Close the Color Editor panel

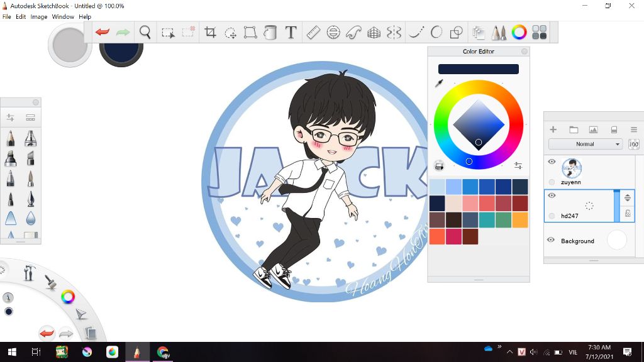[525, 52]
